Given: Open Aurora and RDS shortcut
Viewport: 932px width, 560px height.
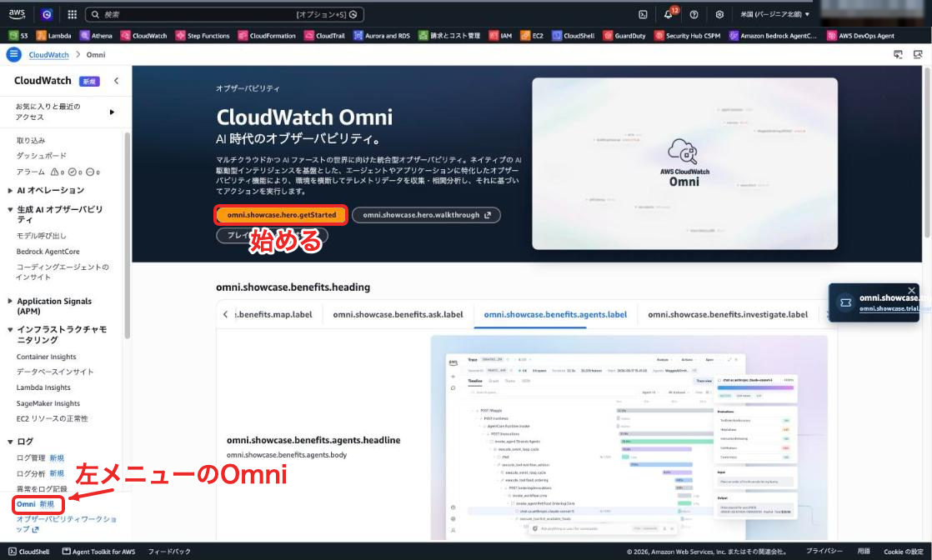Looking at the screenshot, I should pyautogui.click(x=382, y=36).
